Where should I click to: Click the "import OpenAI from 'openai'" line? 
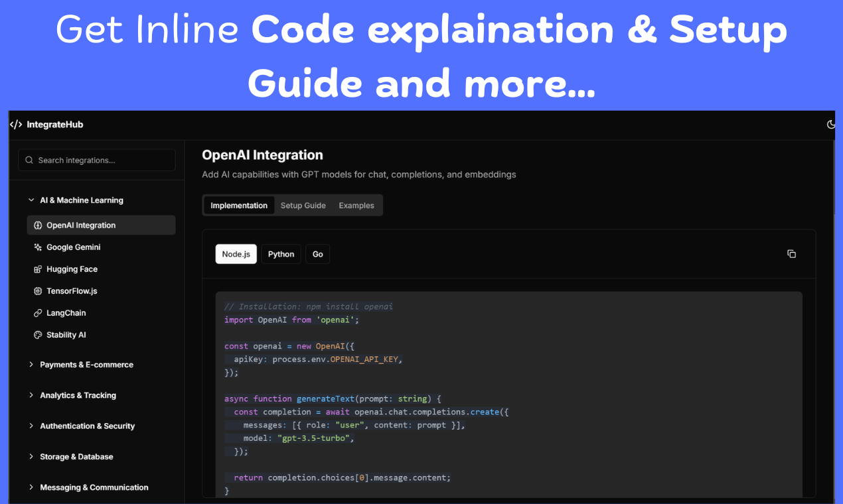coord(291,320)
